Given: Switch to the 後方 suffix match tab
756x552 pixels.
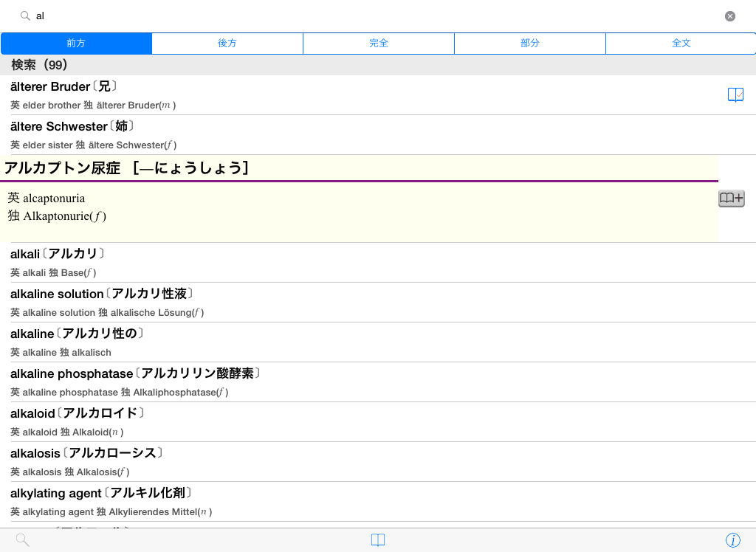Looking at the screenshot, I should click(x=227, y=44).
